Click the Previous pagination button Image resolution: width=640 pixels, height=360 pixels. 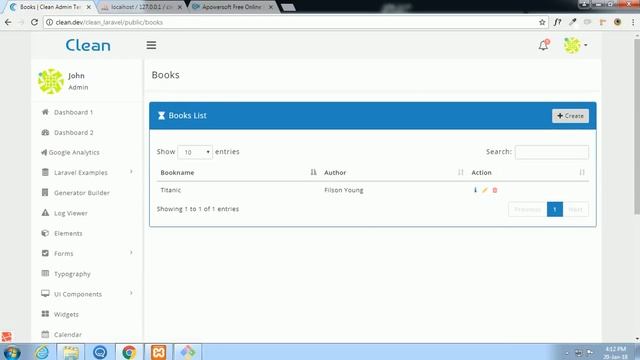527,209
